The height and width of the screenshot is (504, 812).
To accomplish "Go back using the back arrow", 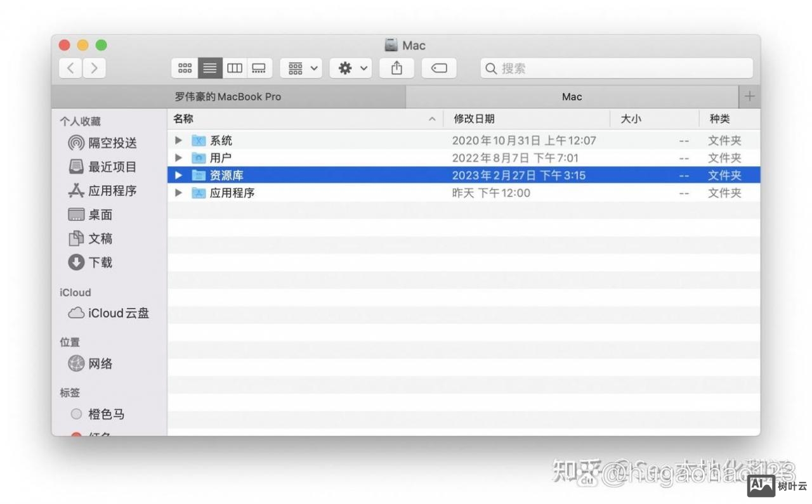I will 70,68.
